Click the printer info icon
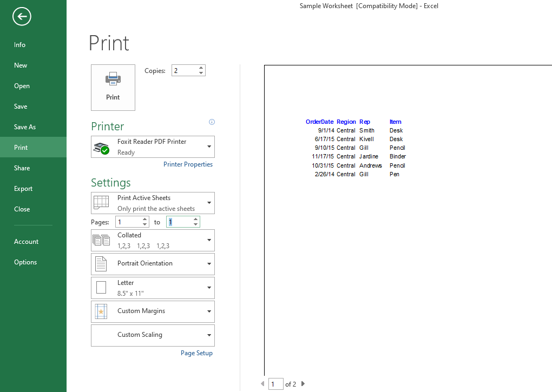The height and width of the screenshot is (392, 552). [x=212, y=122]
